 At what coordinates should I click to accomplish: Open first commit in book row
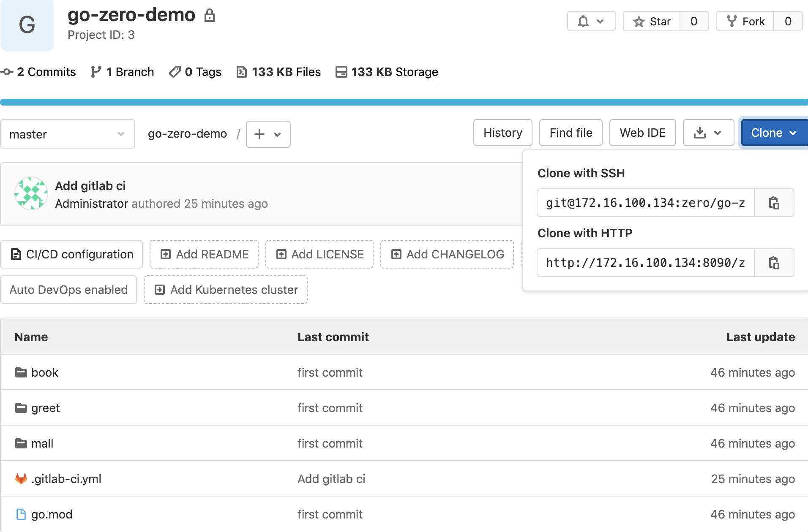click(330, 372)
